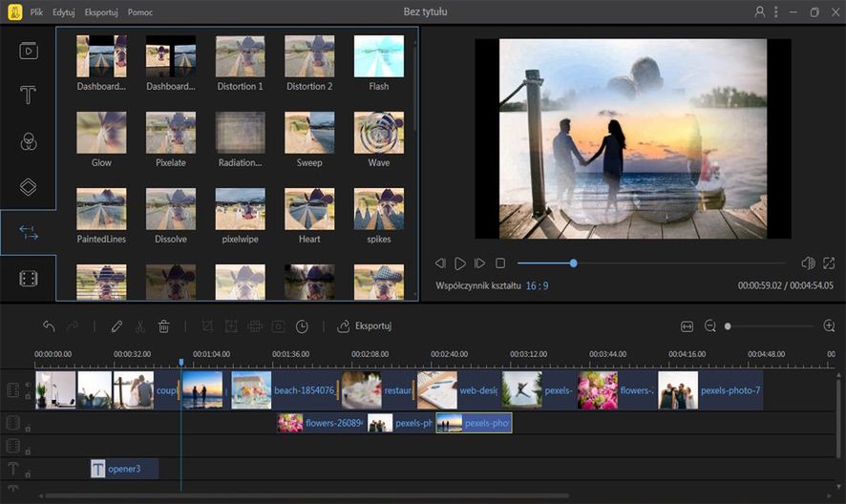Screen dimensions: 846x504
Task: Open the Eksportuj menu in the menu bar
Action: (x=101, y=11)
